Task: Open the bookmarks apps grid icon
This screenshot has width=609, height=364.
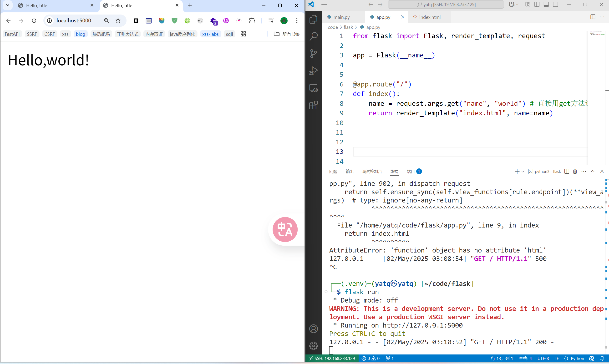Action: 243,34
